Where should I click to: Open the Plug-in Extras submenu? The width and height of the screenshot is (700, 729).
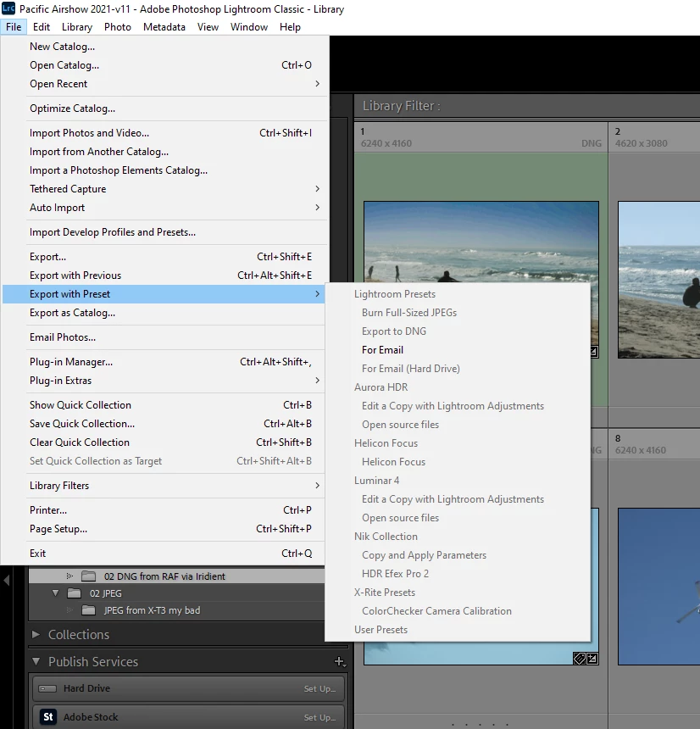(164, 381)
